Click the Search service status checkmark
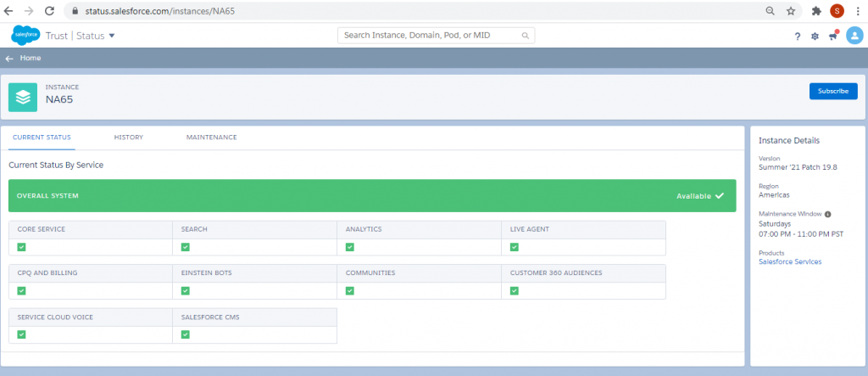Viewport: 868px width, 376px height. coord(186,247)
